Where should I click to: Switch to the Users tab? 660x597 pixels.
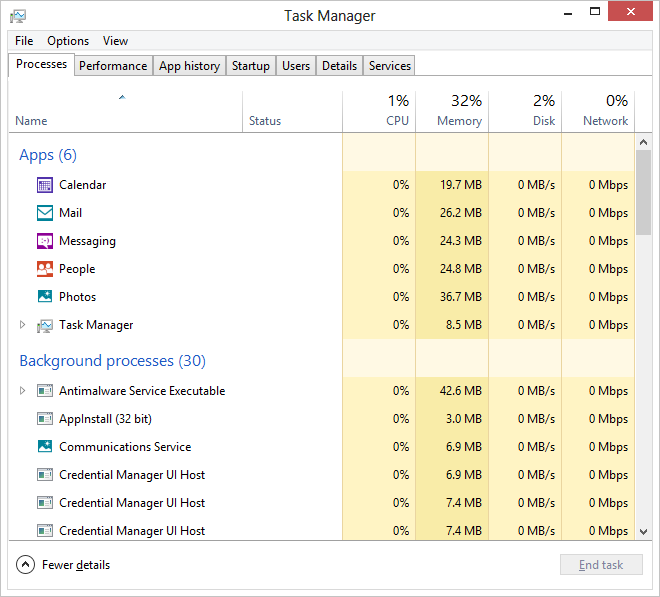(x=296, y=66)
